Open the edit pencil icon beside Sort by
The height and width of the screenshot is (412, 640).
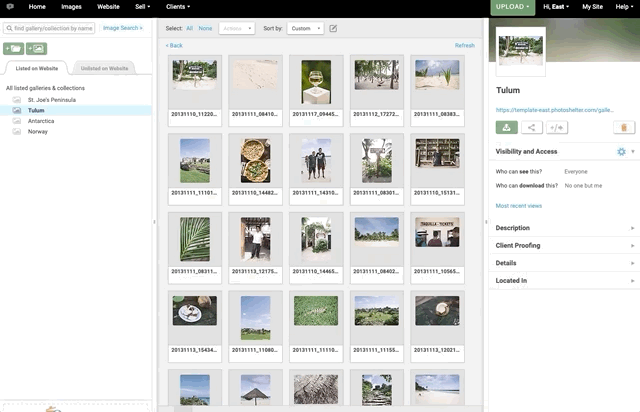pyautogui.click(x=333, y=28)
